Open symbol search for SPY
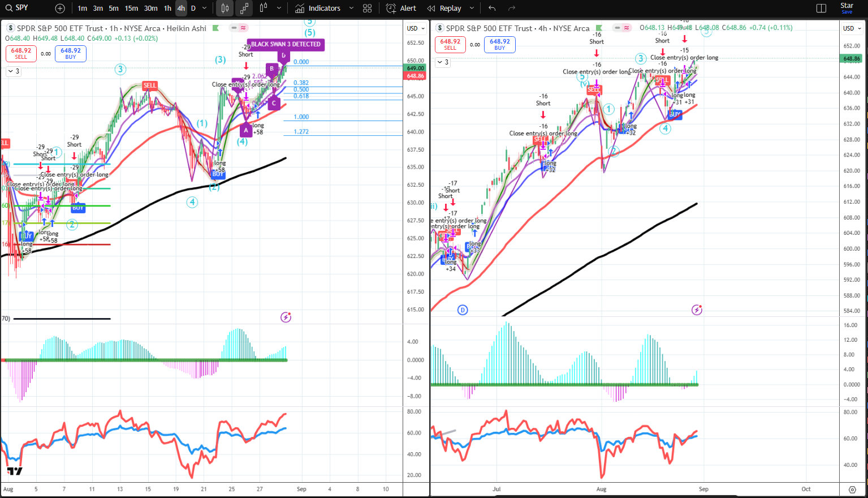Screen dimensions: 868x498 pos(17,8)
